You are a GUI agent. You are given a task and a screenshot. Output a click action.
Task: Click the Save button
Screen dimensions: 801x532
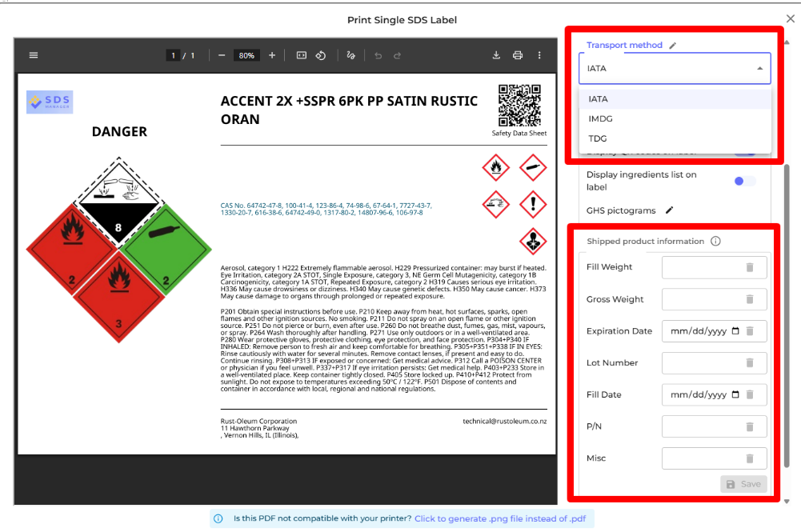click(743, 484)
